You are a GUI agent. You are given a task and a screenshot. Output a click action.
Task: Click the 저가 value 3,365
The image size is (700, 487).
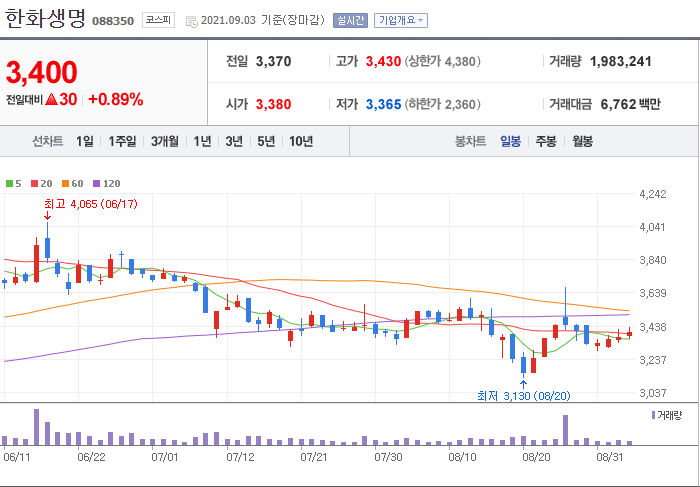(383, 104)
